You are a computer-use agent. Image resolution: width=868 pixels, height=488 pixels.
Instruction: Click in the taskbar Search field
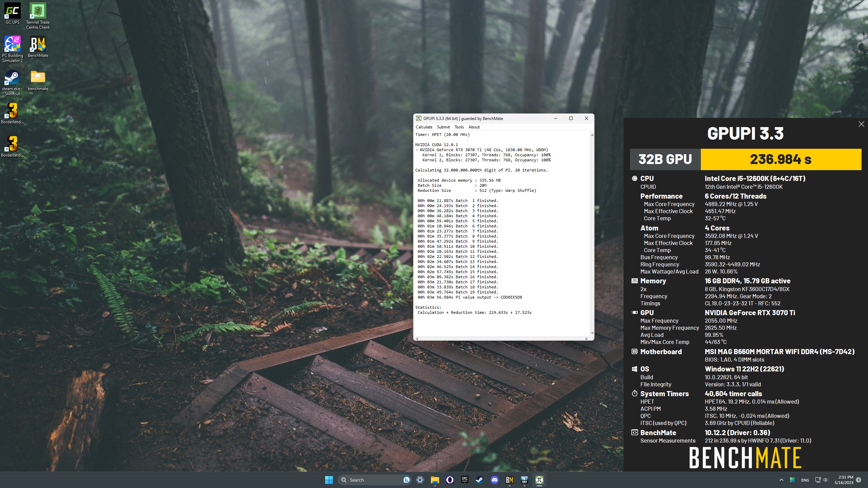pos(374,480)
